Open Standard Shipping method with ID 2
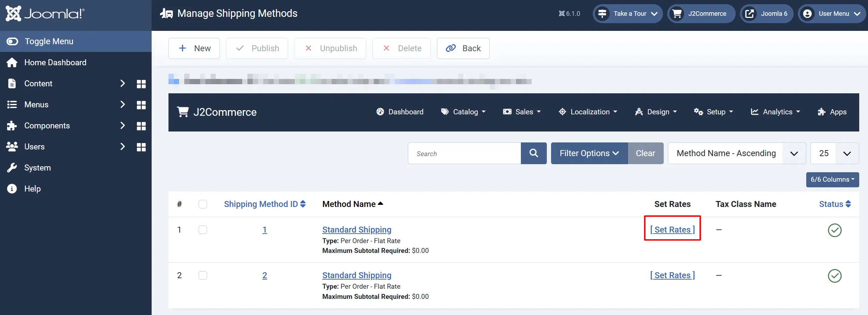This screenshot has height=315, width=868. [x=357, y=275]
